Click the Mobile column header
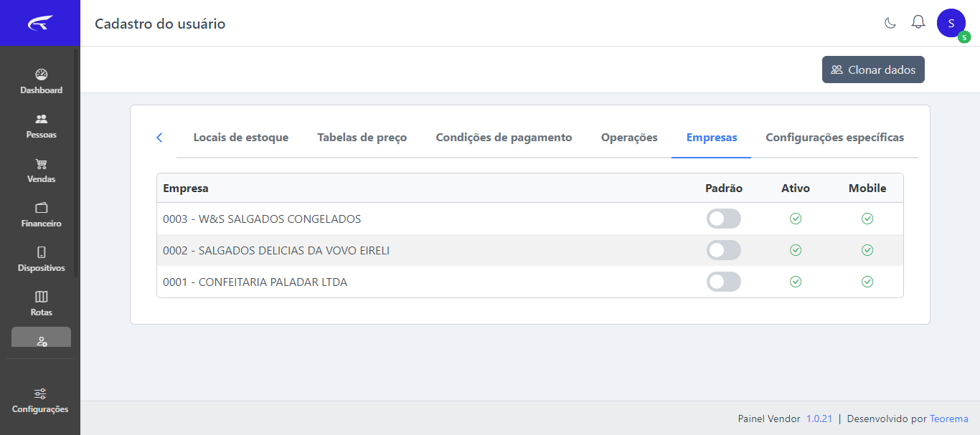 tap(867, 188)
